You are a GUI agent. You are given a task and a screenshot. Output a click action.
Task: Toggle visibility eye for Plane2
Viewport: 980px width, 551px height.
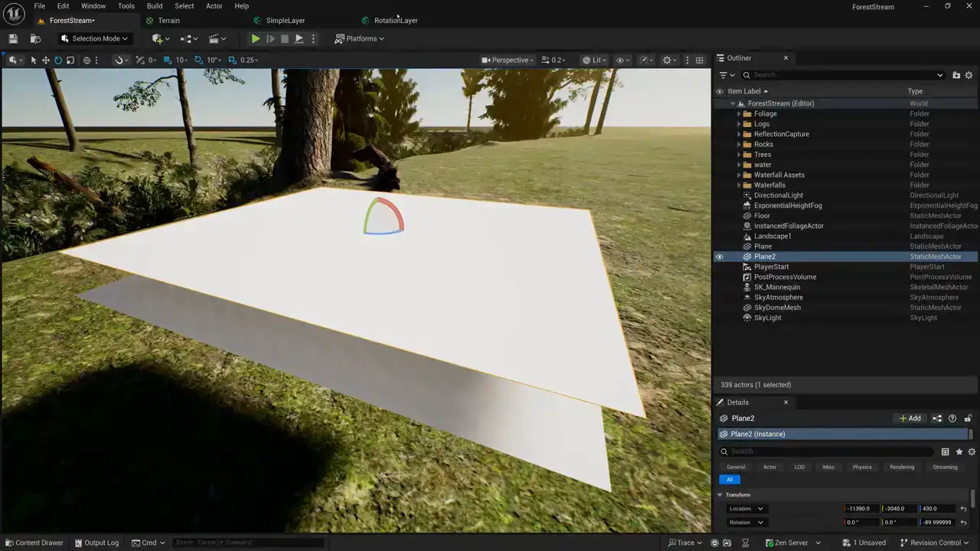pyautogui.click(x=719, y=257)
